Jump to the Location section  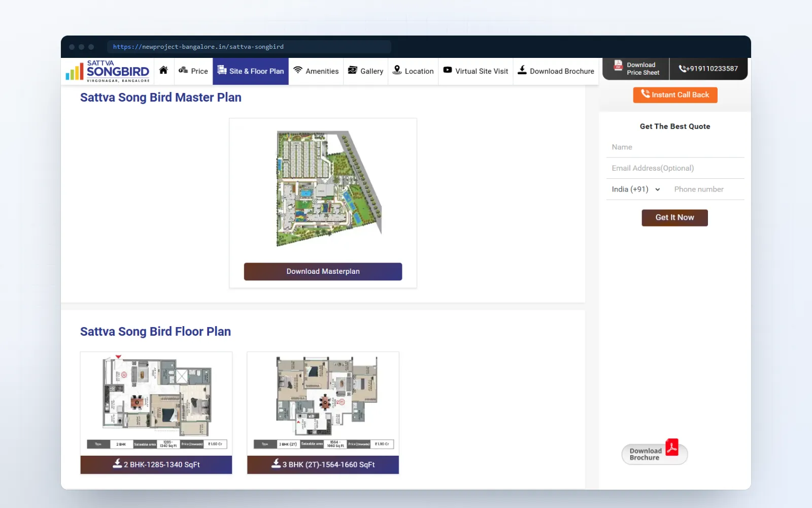[x=413, y=71]
